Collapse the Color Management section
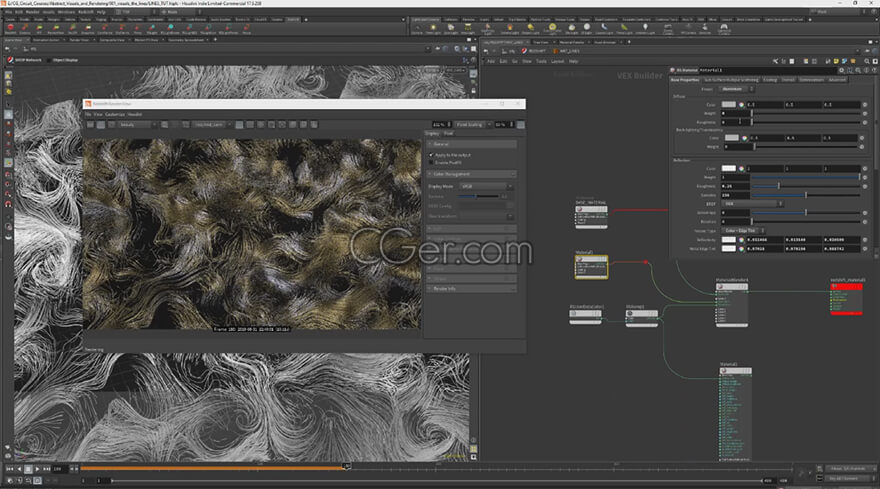Image resolution: width=880 pixels, height=489 pixels. 471,174
